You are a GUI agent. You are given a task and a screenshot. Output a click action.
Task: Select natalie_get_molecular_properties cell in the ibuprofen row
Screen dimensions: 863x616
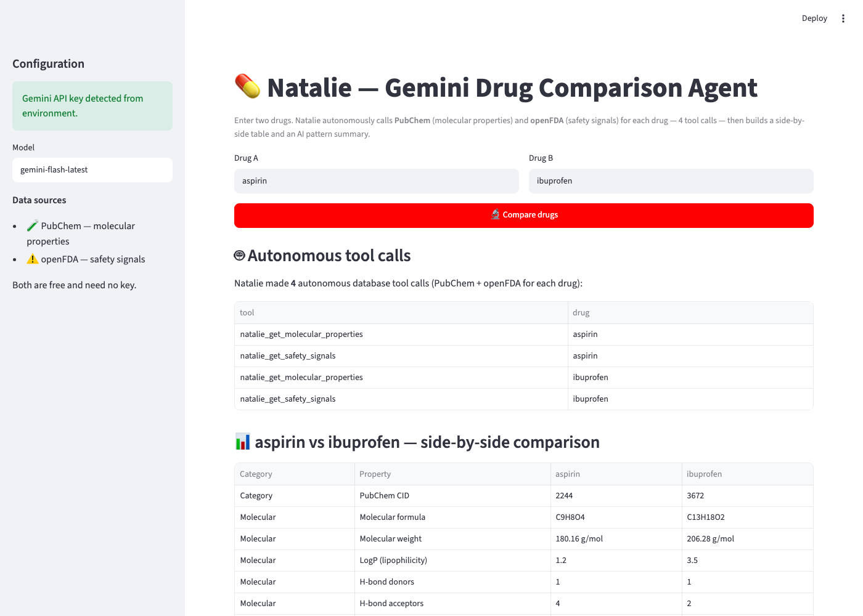click(401, 378)
